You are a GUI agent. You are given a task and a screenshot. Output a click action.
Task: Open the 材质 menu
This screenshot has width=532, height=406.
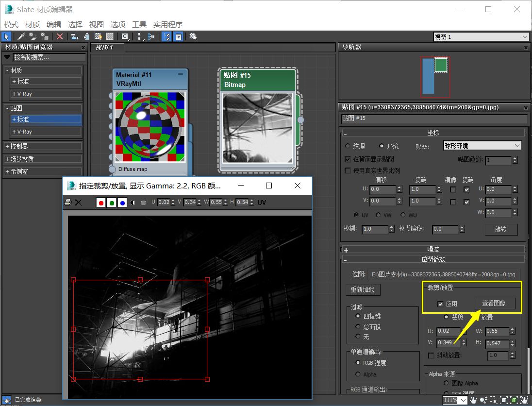click(x=33, y=24)
